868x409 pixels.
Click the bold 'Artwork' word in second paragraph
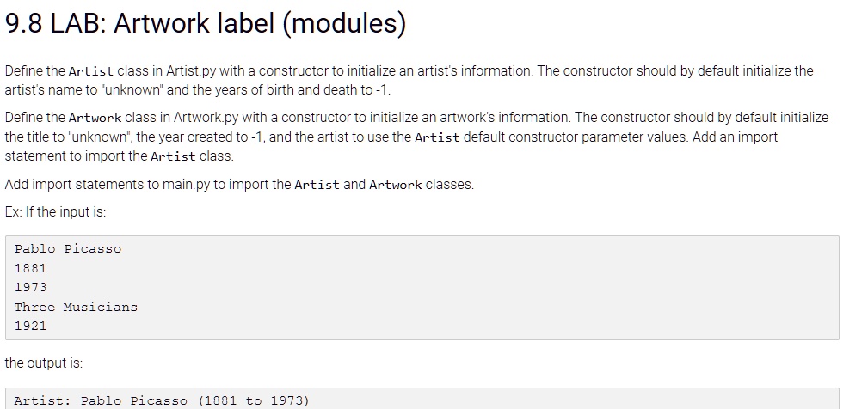pos(95,118)
